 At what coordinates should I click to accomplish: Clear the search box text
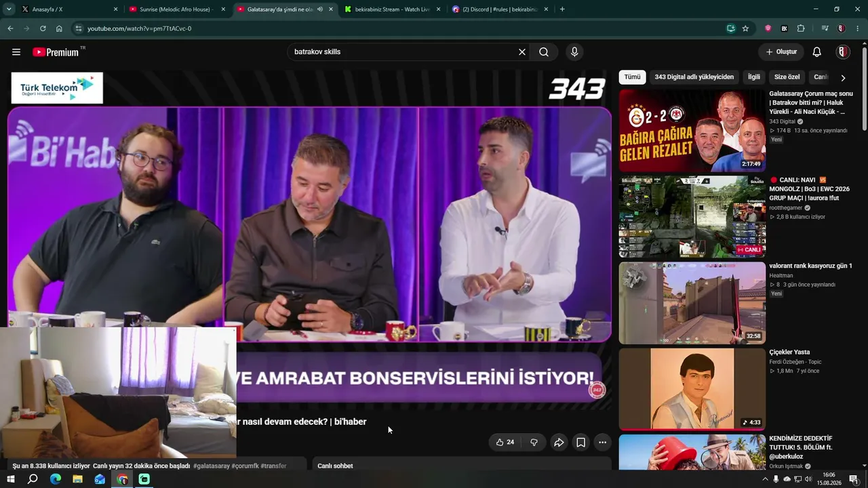pyautogui.click(x=522, y=52)
